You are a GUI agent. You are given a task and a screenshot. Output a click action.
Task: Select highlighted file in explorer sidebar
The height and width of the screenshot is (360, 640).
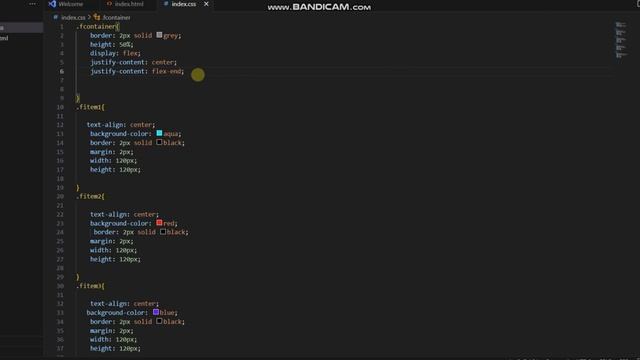[21, 28]
